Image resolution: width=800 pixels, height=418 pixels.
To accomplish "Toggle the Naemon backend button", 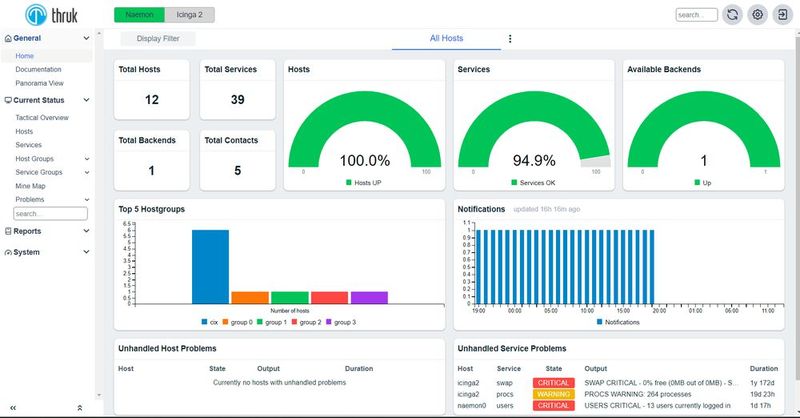I will point(138,14).
